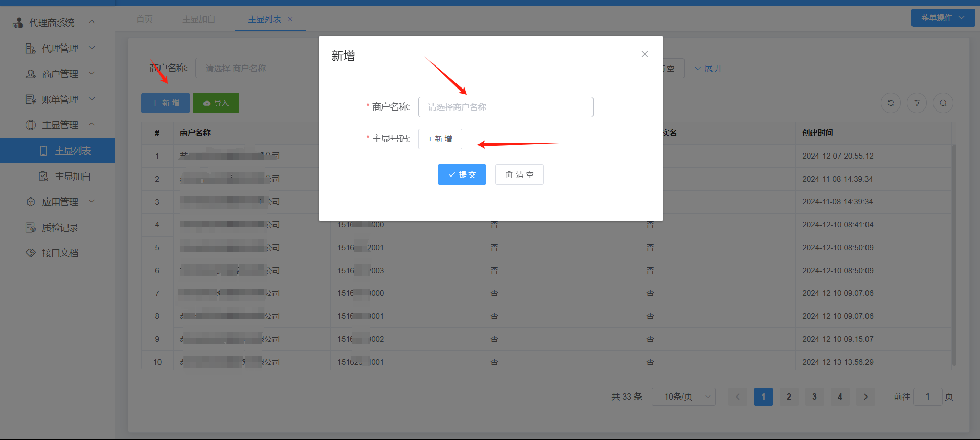The height and width of the screenshot is (440, 980).
Task: Close the 主显列表 tab via its x
Action: [290, 19]
